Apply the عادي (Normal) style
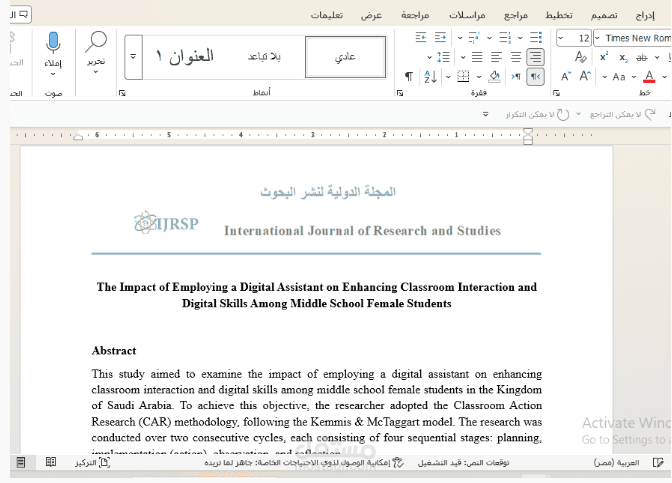Viewport: 672px width, 483px height. 345,57
